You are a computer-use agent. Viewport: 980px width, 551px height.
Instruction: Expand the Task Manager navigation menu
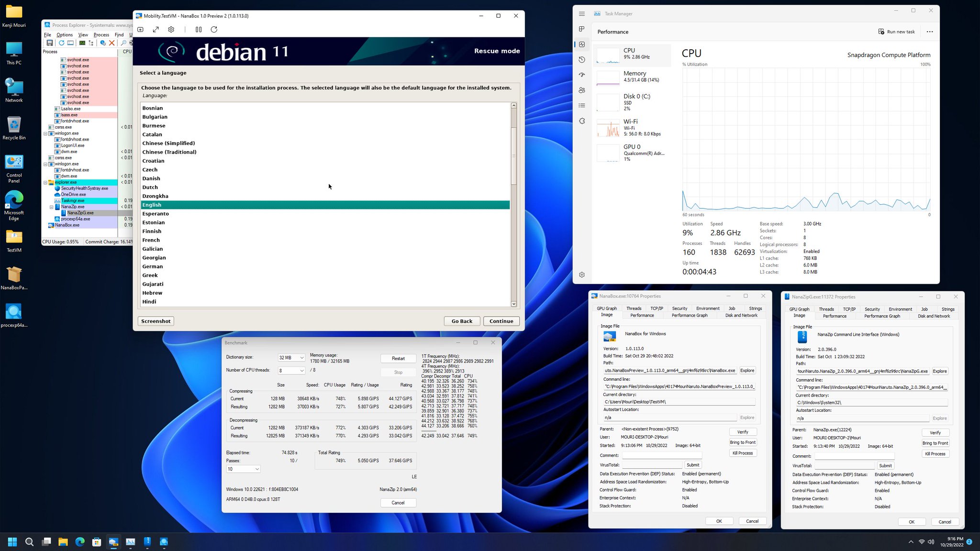582,14
